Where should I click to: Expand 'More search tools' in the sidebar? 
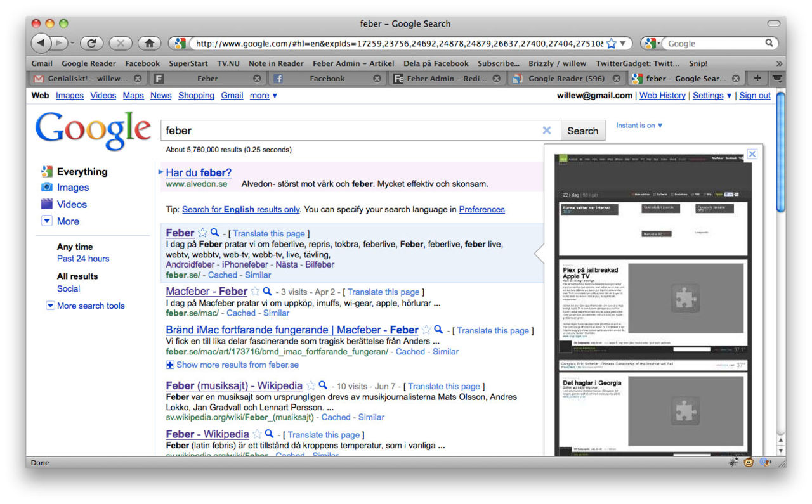90,306
